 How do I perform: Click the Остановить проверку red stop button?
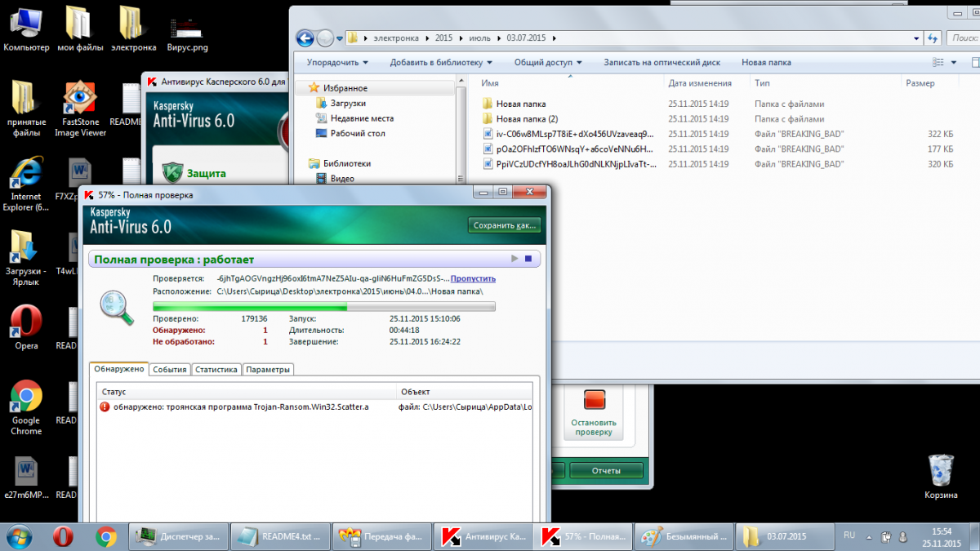594,414
